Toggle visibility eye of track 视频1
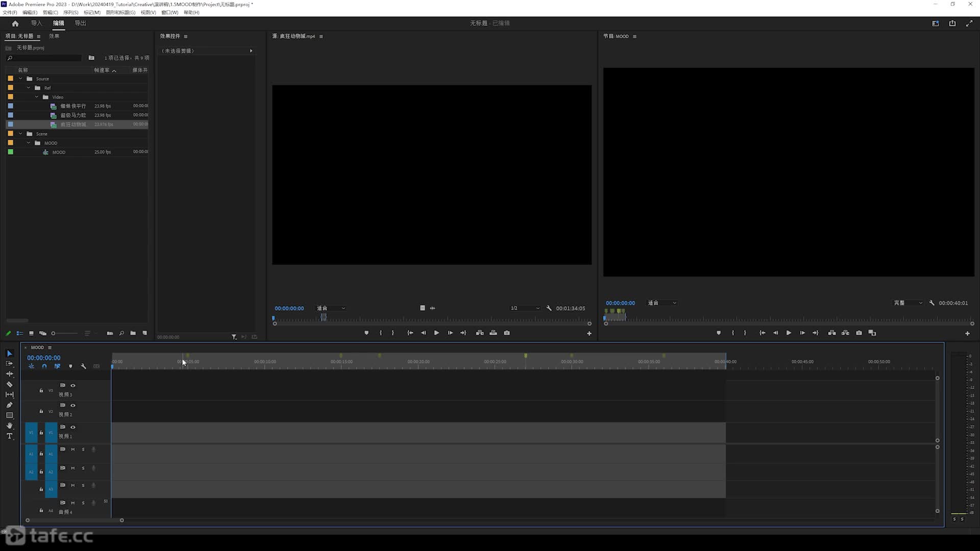The image size is (980, 551). (73, 427)
